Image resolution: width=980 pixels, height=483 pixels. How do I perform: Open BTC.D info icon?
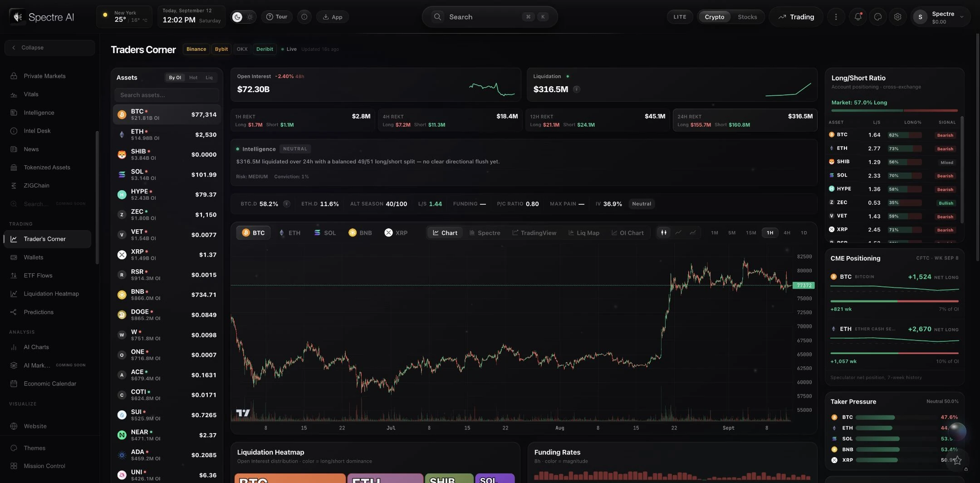tap(286, 204)
